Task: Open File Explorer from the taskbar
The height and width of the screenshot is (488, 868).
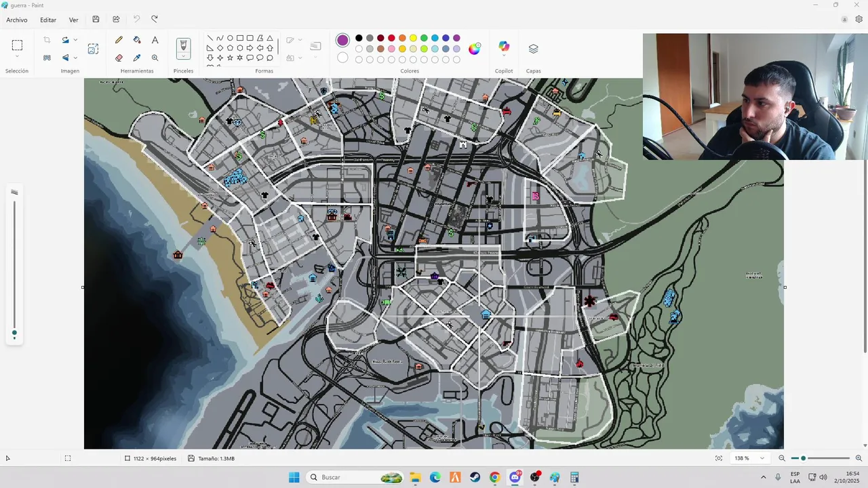Action: 415,477
